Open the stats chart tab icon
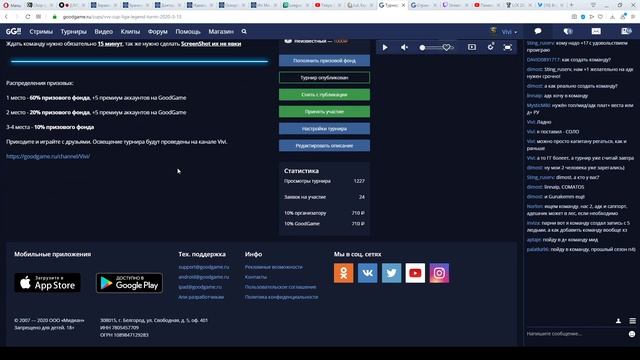 click(596, 31)
